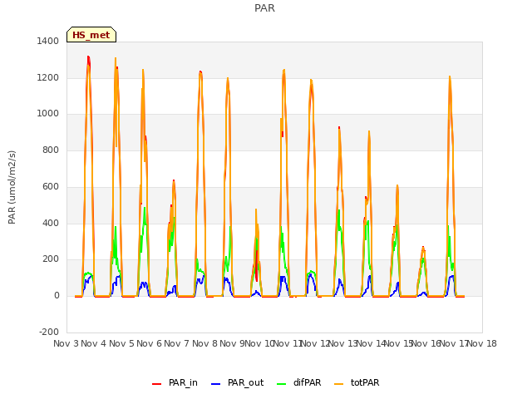Image resolution: width=532 pixels, height=399 pixels.
Task: Toggle the totPAR legend entry
Action: [357, 382]
